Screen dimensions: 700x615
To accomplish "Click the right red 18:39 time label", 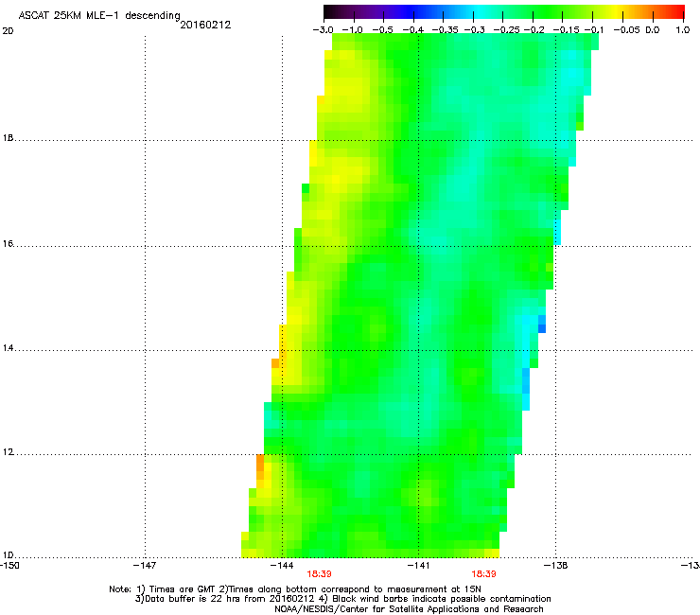I will coord(484,574).
